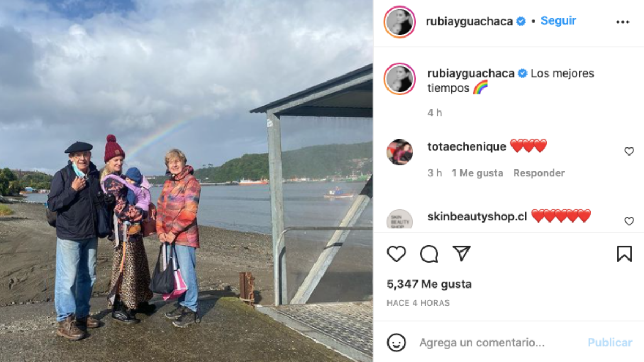Like totaechenique's comment
Viewport: 644px width, 362px height.
pyautogui.click(x=629, y=151)
